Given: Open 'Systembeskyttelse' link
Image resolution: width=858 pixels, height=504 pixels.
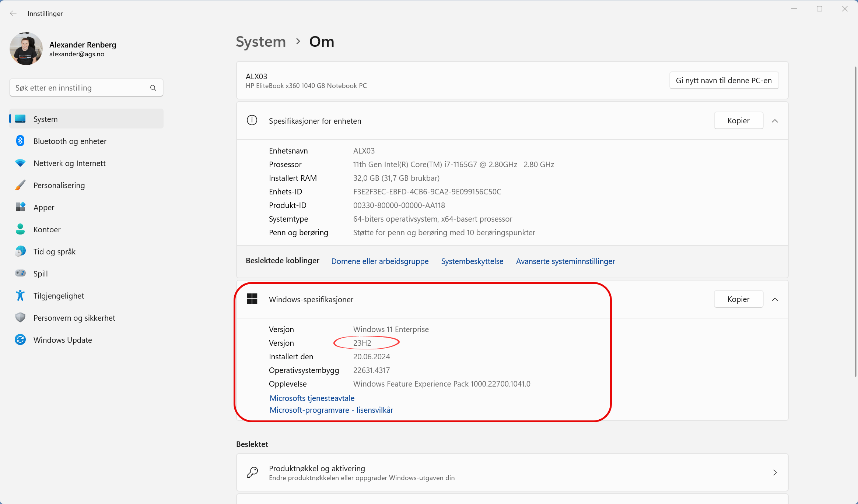Looking at the screenshot, I should [472, 261].
